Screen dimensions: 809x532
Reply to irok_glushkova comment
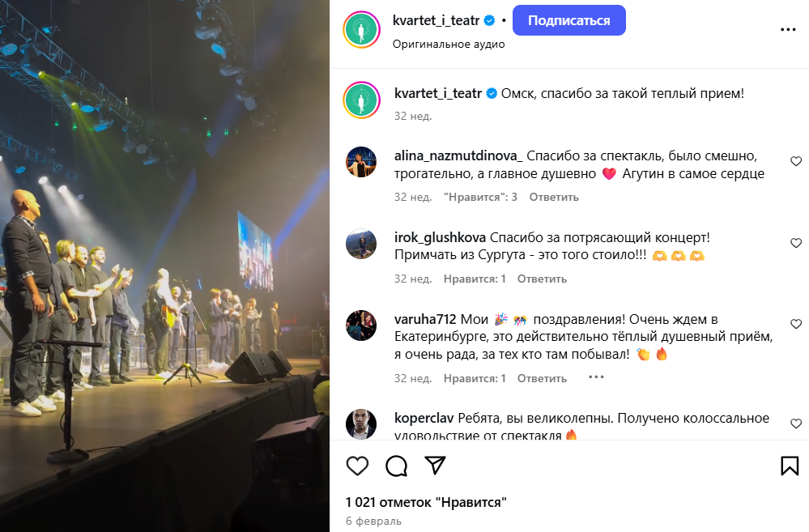click(542, 279)
